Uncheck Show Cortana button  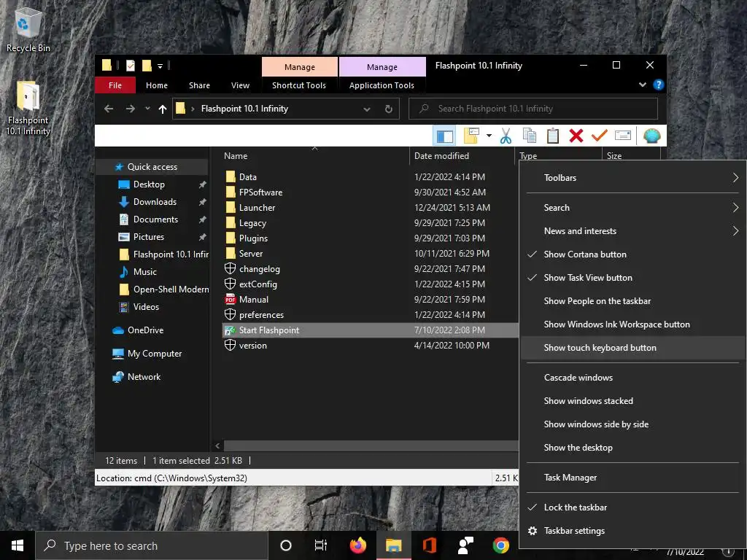click(632, 254)
